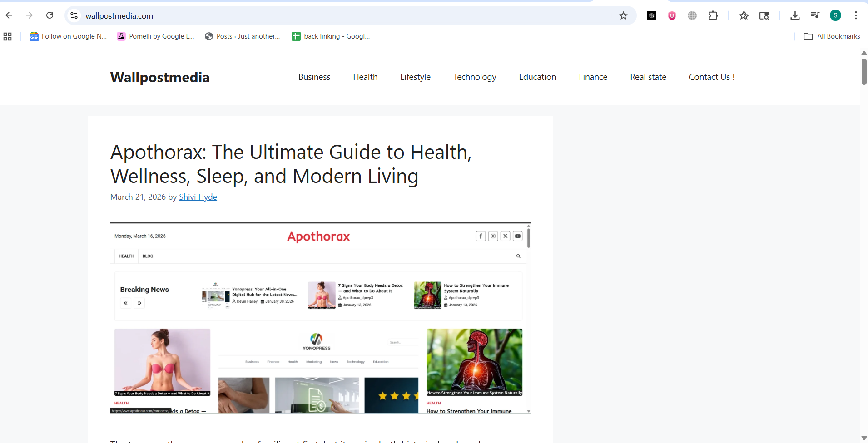Open the browser media controls icon
The width and height of the screenshot is (868, 443).
[815, 15]
